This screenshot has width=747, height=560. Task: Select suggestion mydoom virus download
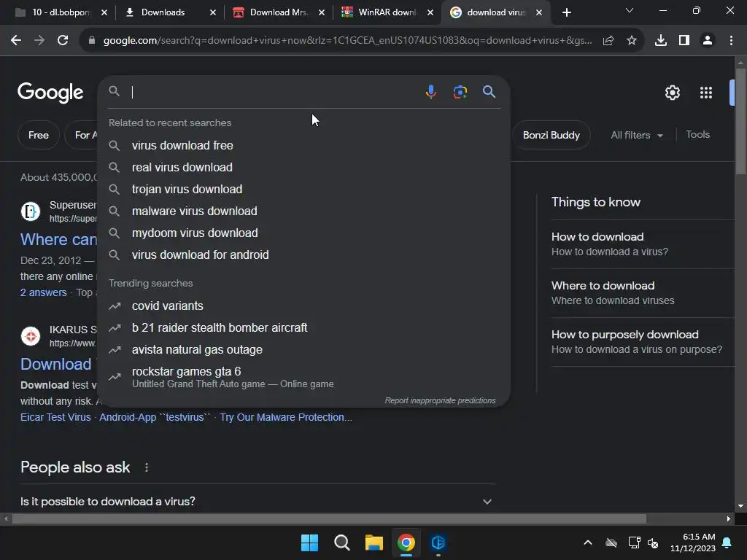pyautogui.click(x=304, y=233)
